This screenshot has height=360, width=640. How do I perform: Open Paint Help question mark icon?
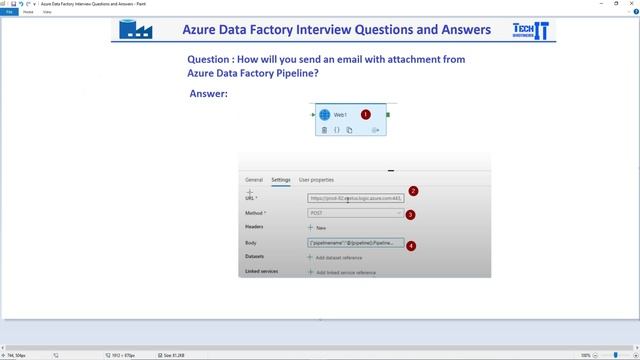click(636, 12)
